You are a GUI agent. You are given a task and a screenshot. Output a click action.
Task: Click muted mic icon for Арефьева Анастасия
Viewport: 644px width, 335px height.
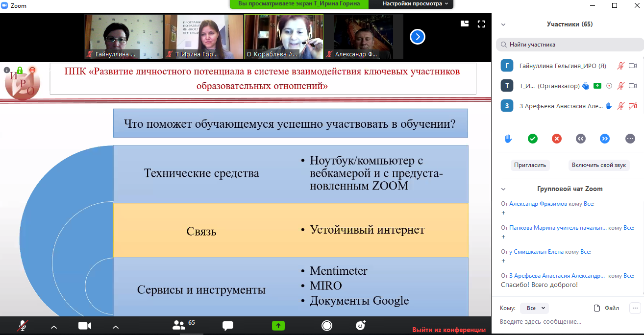(620, 106)
